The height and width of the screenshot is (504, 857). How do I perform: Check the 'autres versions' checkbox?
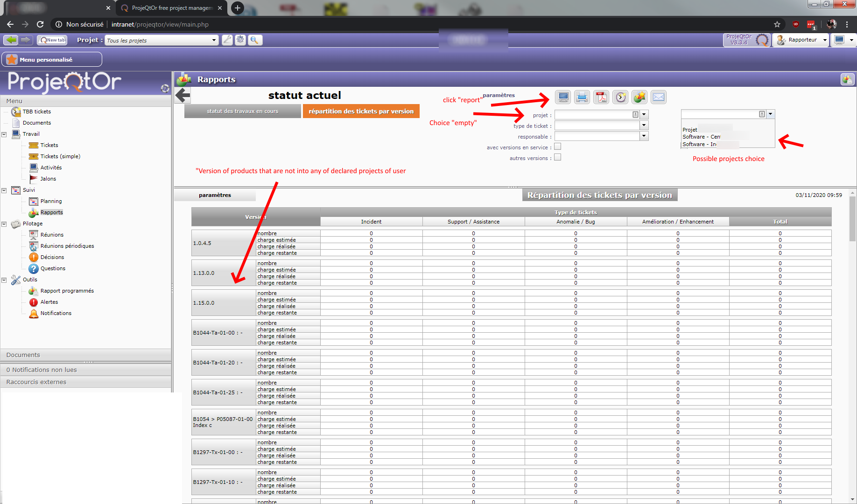[x=557, y=158]
